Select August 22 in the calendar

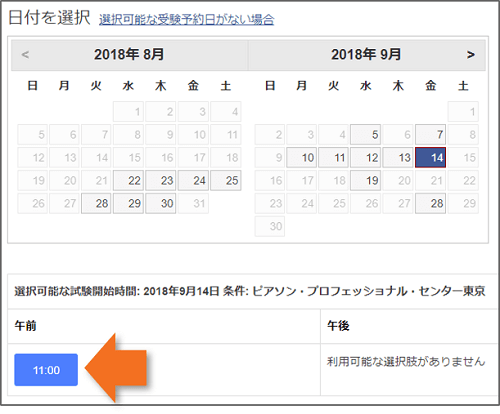point(128,180)
